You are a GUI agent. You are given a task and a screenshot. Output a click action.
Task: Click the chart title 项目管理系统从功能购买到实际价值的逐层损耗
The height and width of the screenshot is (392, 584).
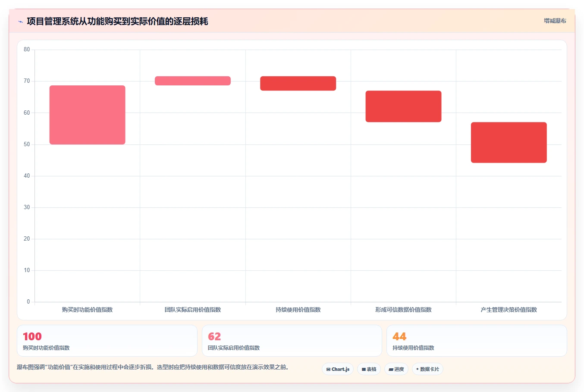[x=117, y=21]
